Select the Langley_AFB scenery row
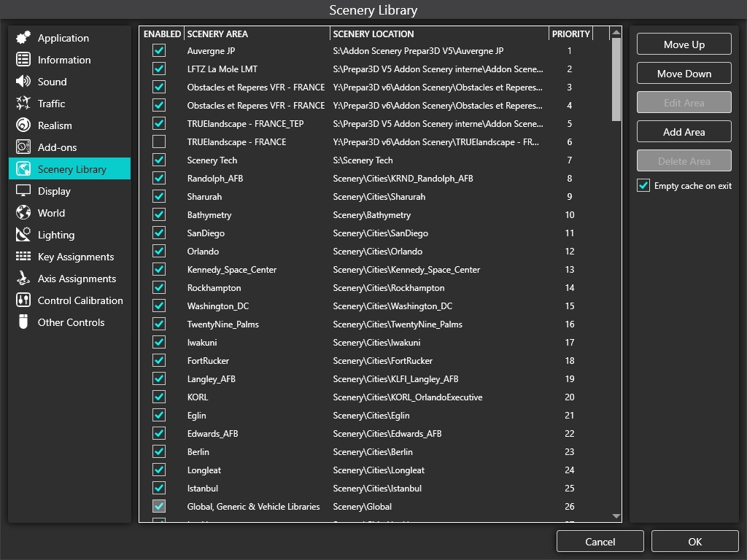Viewport: 747px width, 560px height. [x=374, y=378]
